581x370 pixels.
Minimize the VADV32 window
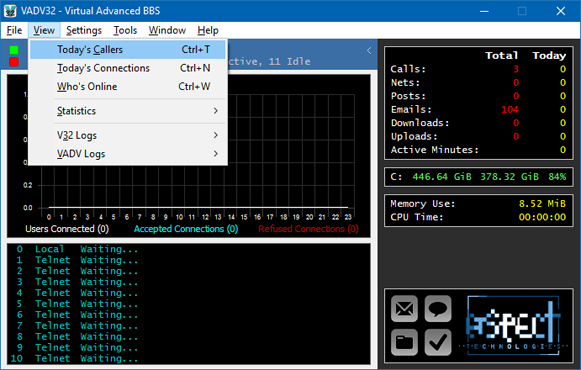[484, 11]
